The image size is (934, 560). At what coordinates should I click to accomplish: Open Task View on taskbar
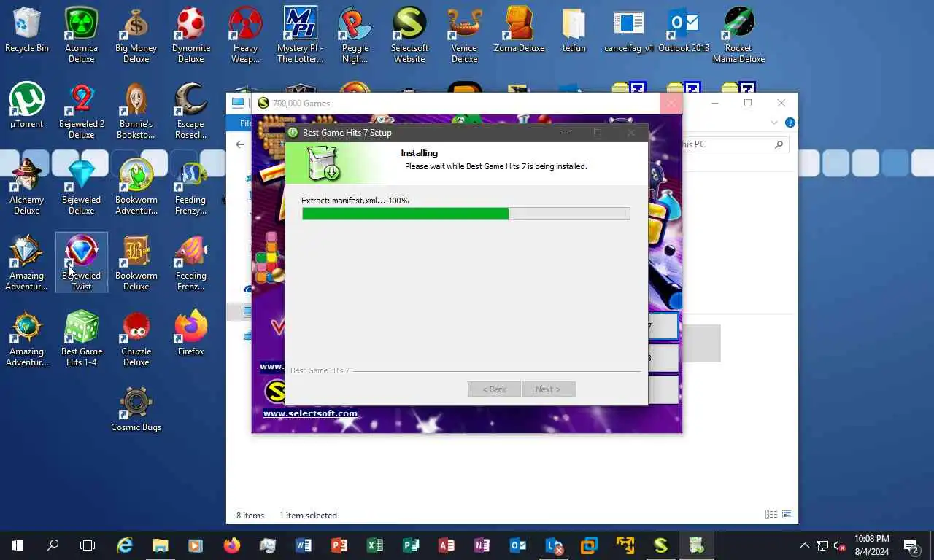coord(88,545)
